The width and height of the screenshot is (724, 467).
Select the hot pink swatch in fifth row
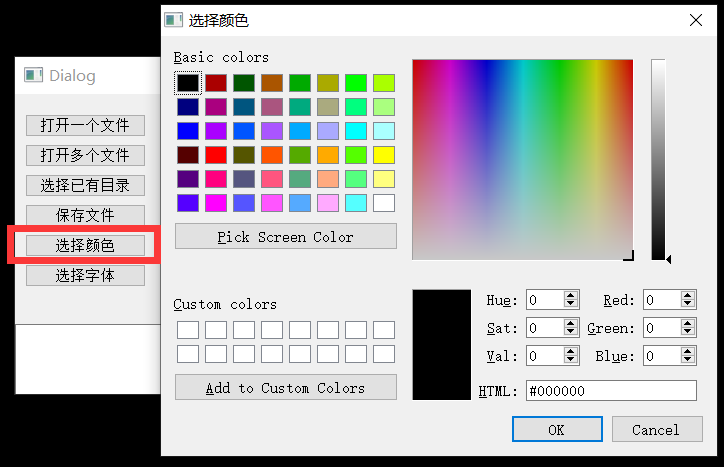[216, 179]
